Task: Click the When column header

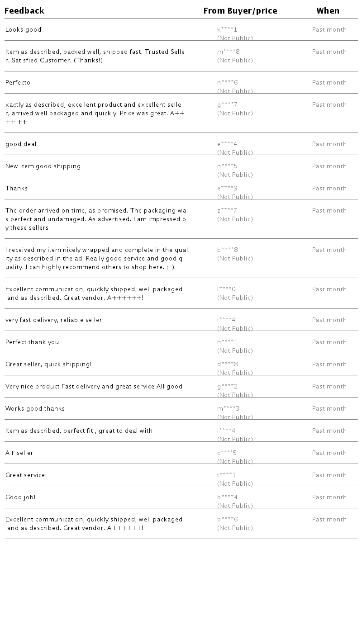Action: pos(328,11)
